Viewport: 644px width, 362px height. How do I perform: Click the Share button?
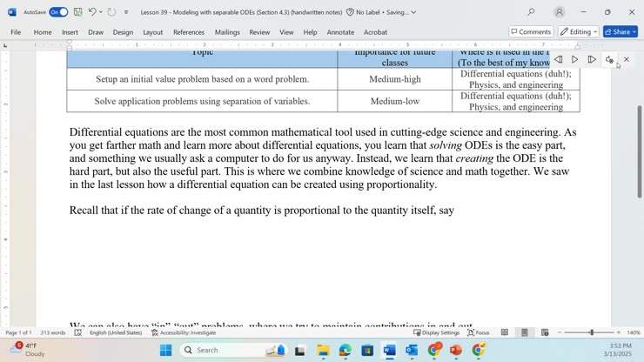tap(621, 31)
